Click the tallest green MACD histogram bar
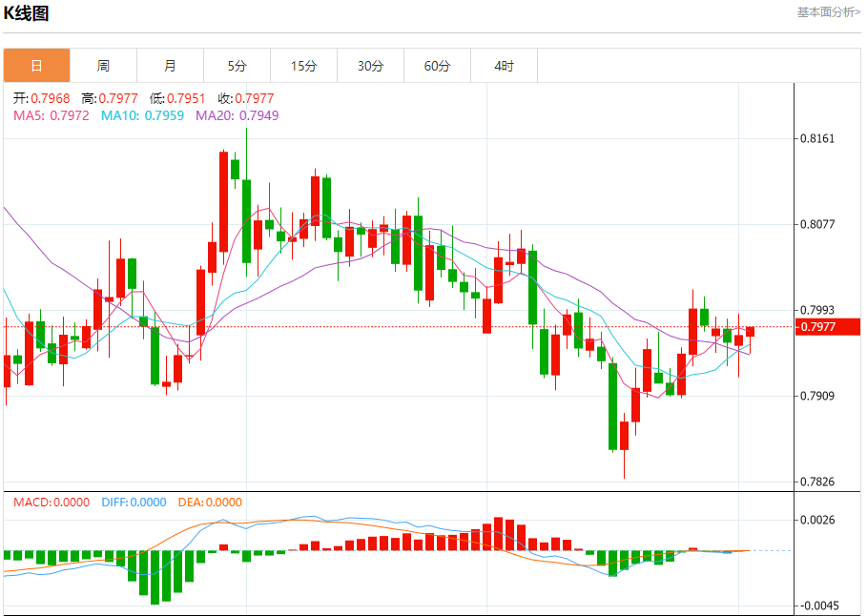The width and height of the screenshot is (867, 616). pos(155,577)
